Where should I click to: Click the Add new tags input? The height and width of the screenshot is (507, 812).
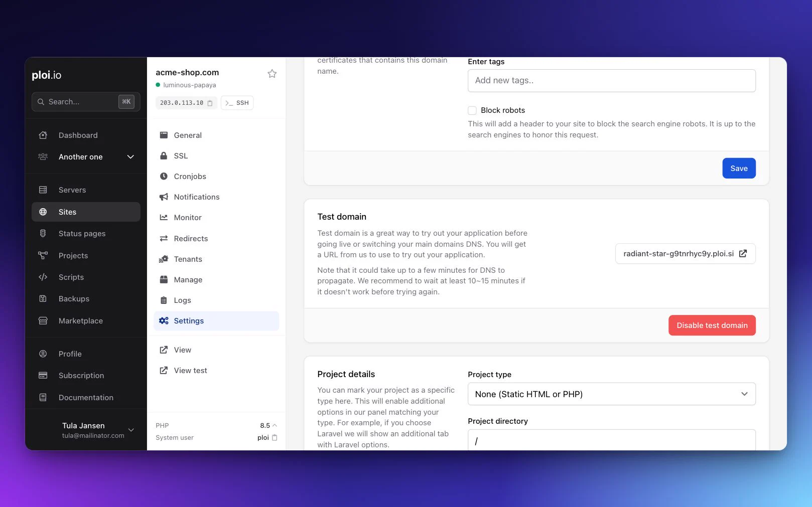pos(611,81)
